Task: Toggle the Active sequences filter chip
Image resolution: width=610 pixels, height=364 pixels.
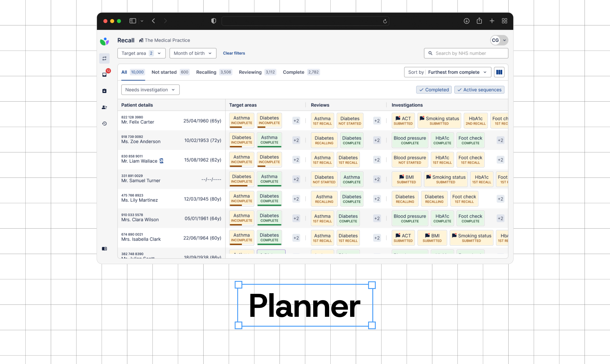Action: [x=479, y=90]
